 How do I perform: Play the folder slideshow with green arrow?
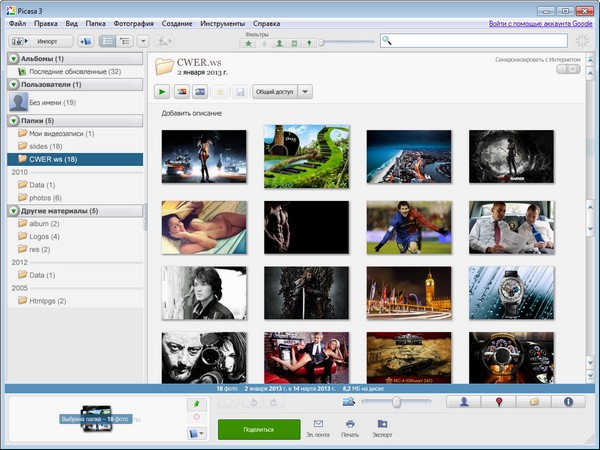coord(163,92)
